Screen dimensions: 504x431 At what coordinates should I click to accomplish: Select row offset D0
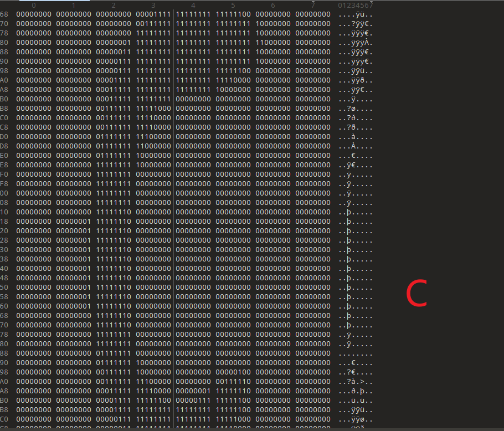pyautogui.click(x=4, y=137)
